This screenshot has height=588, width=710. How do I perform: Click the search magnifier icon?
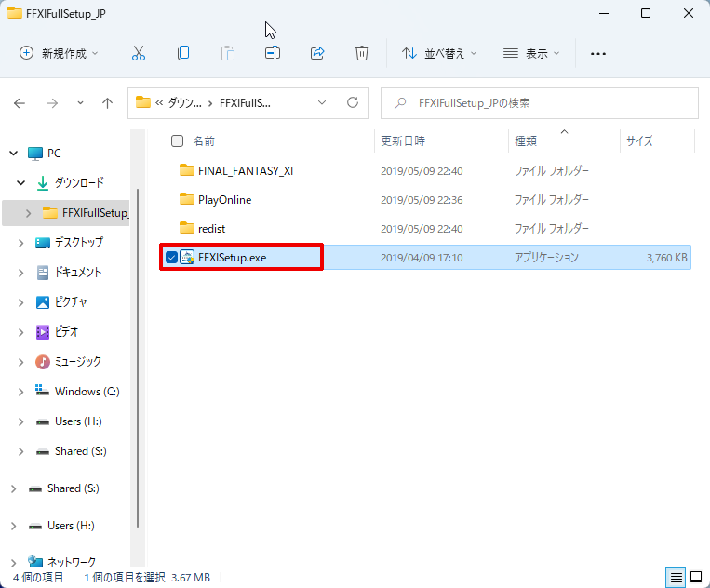pyautogui.click(x=400, y=103)
